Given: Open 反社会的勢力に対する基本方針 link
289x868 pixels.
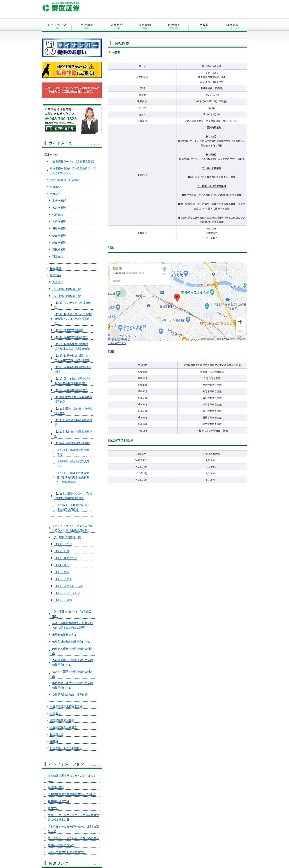Looking at the screenshot, I should coord(66,852).
